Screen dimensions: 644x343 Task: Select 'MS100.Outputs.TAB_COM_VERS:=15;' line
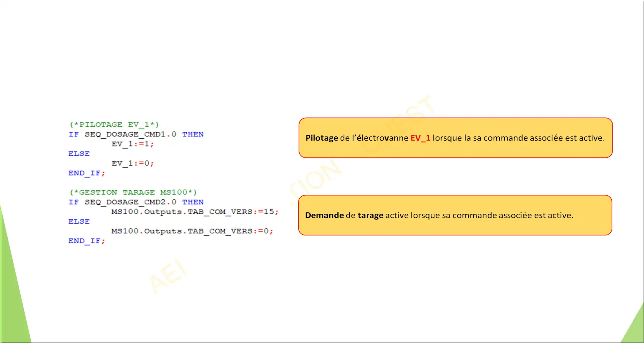pos(195,212)
